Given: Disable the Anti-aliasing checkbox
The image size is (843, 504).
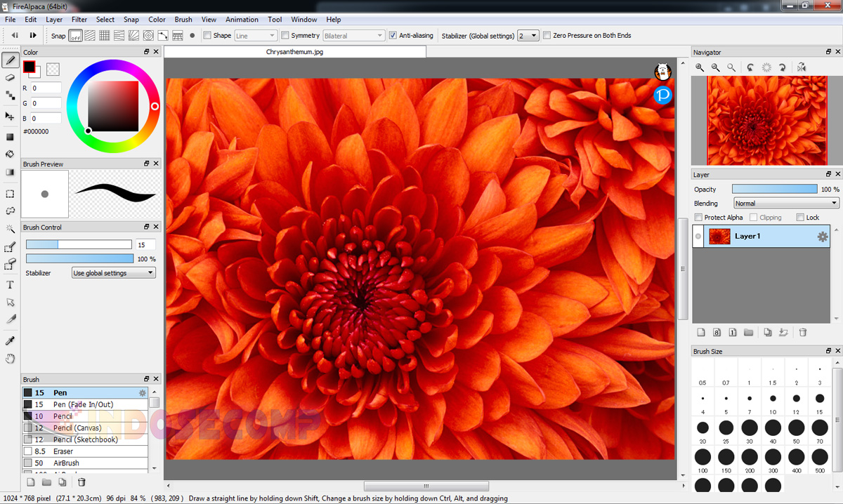Looking at the screenshot, I should [x=391, y=35].
